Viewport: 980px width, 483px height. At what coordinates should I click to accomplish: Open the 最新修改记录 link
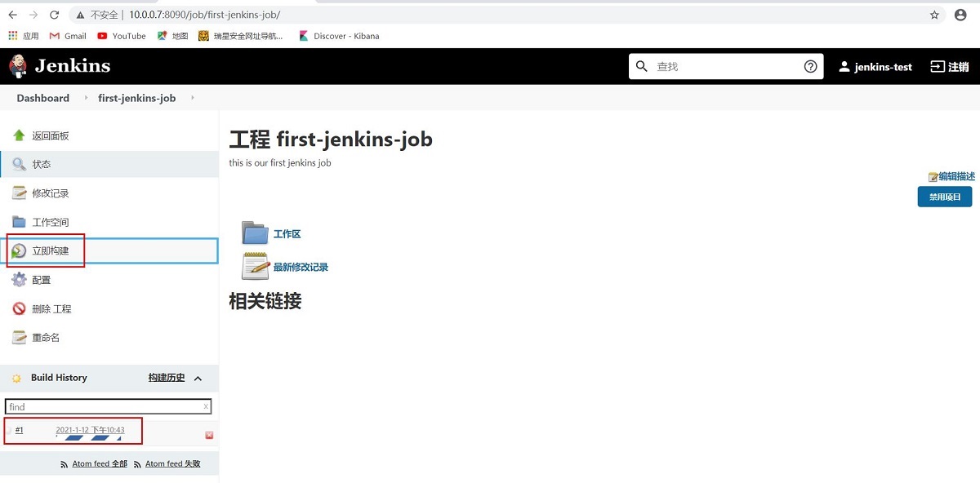click(x=301, y=267)
